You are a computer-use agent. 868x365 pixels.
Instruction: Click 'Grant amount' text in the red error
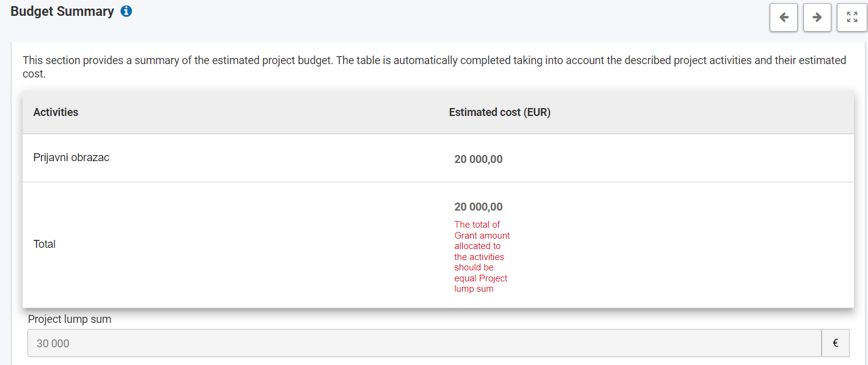(x=482, y=236)
